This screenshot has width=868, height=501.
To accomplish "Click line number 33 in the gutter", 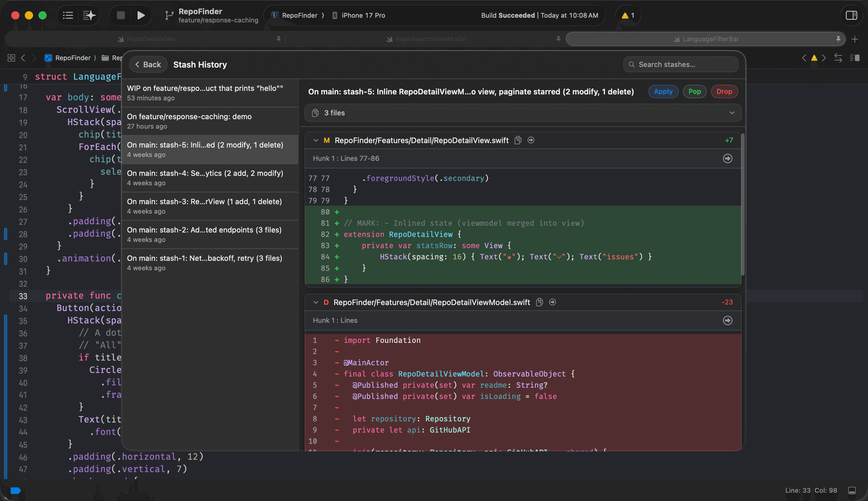I will tap(23, 296).
